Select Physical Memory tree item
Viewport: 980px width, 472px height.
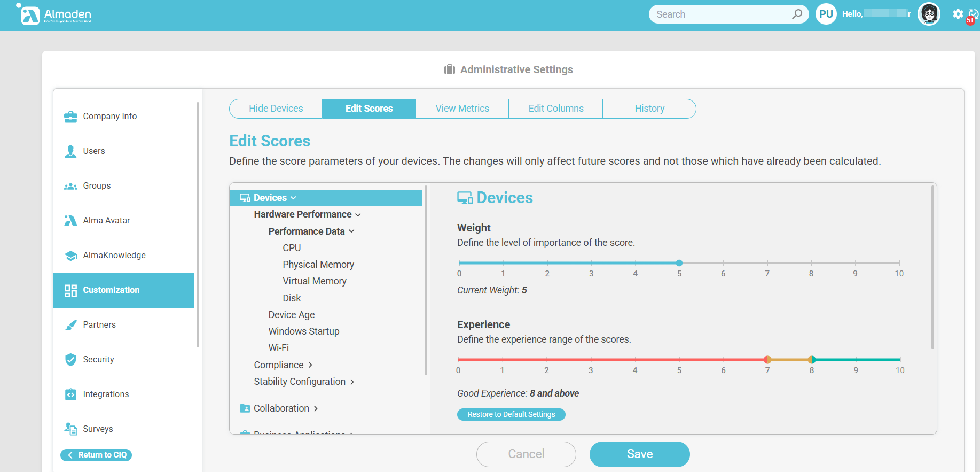point(318,265)
